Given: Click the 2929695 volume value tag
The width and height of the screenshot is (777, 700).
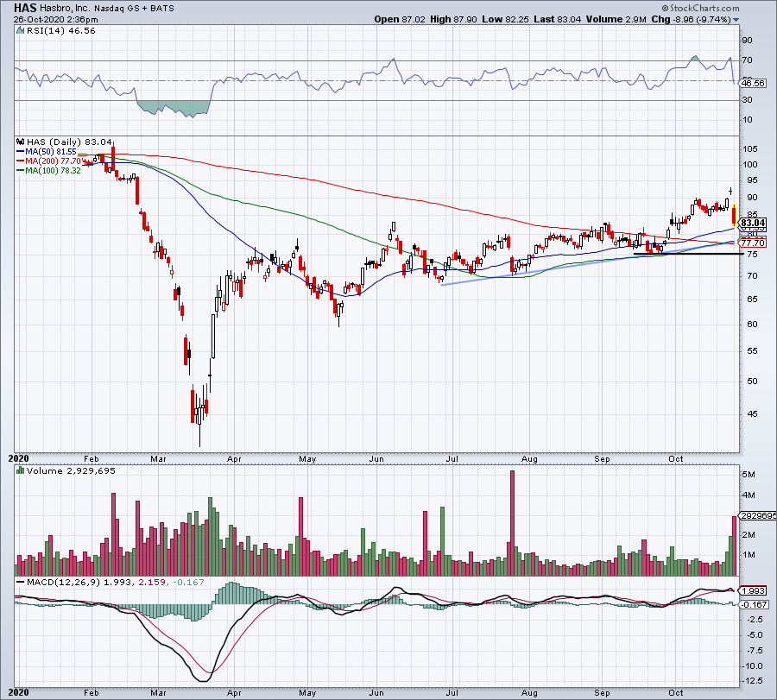Looking at the screenshot, I should 758,515.
